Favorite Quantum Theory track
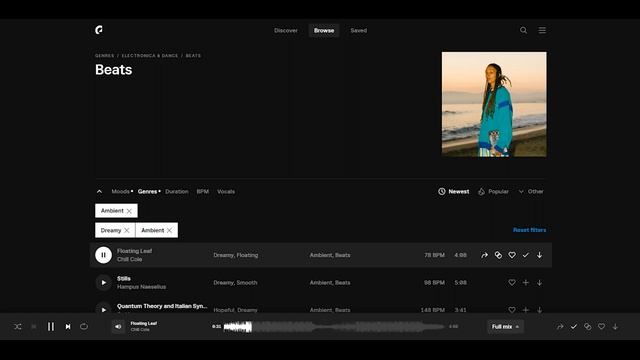Screen dimensions: 640x360 [x=512, y=309]
